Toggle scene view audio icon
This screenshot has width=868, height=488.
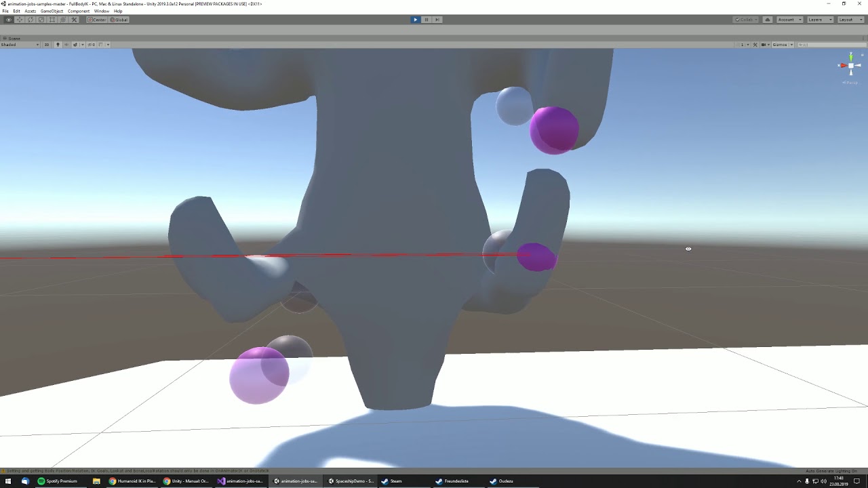66,44
